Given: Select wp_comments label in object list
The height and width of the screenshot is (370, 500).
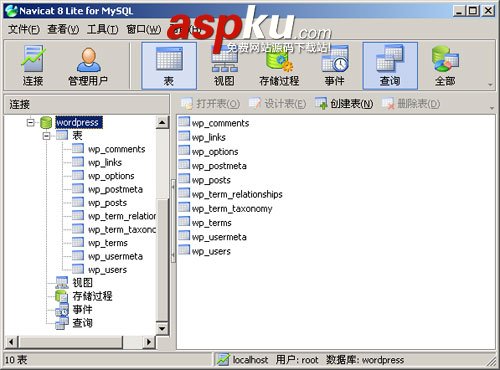Looking at the screenshot, I should point(220,123).
